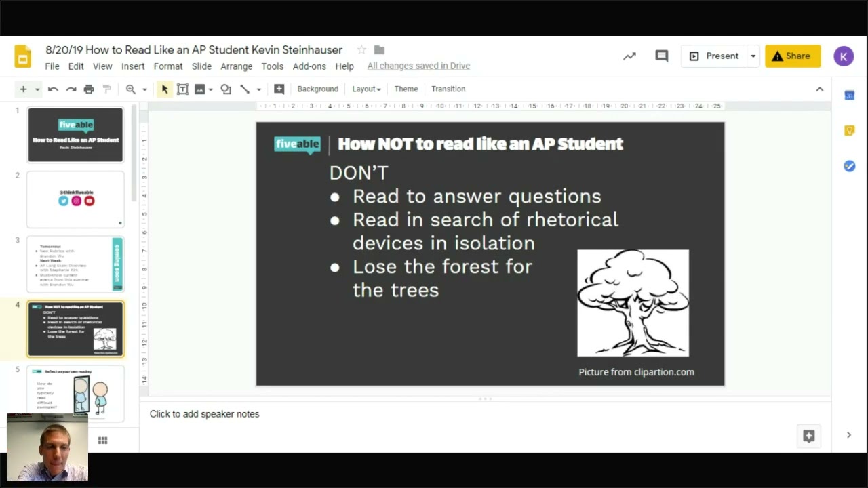Select the tree clipart image

click(x=633, y=303)
